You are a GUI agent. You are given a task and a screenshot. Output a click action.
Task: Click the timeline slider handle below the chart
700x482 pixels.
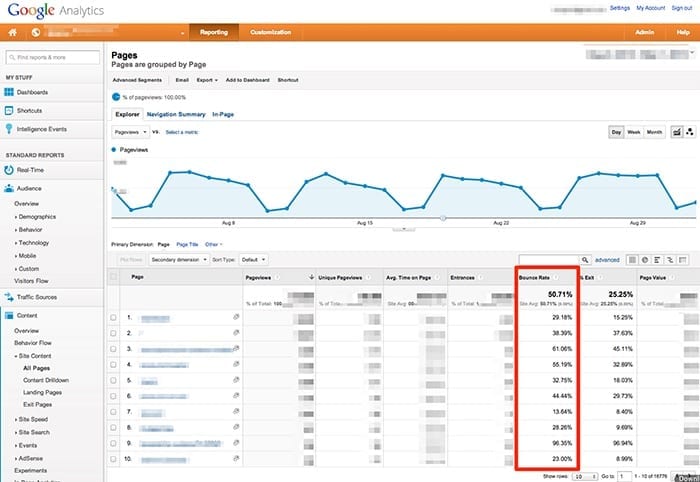tap(443, 218)
